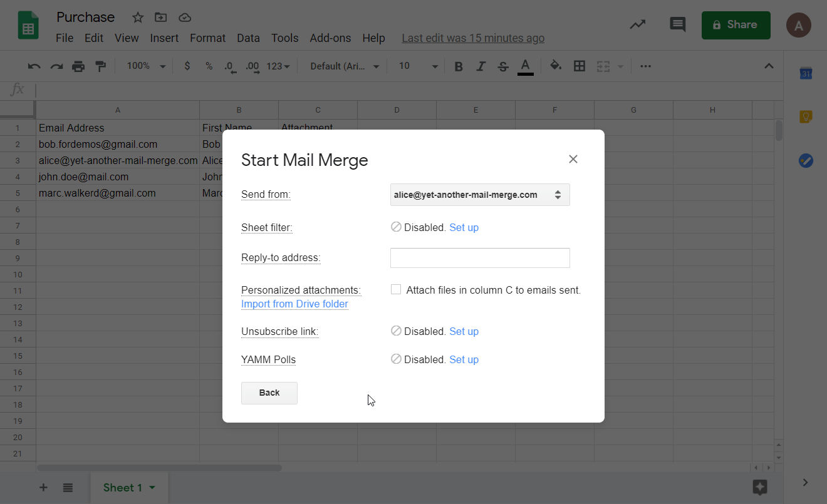Open the fill color picker
The image size is (827, 504).
click(555, 66)
